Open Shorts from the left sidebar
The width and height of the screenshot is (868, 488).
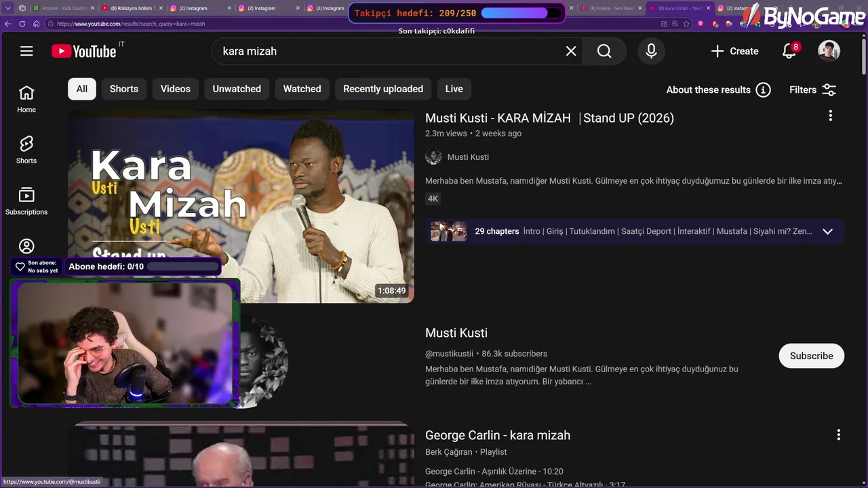point(26,150)
